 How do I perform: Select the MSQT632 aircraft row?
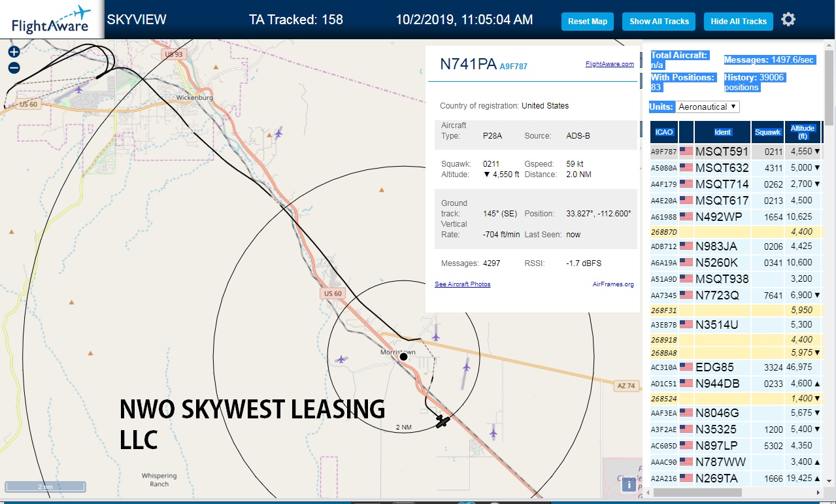coord(735,168)
